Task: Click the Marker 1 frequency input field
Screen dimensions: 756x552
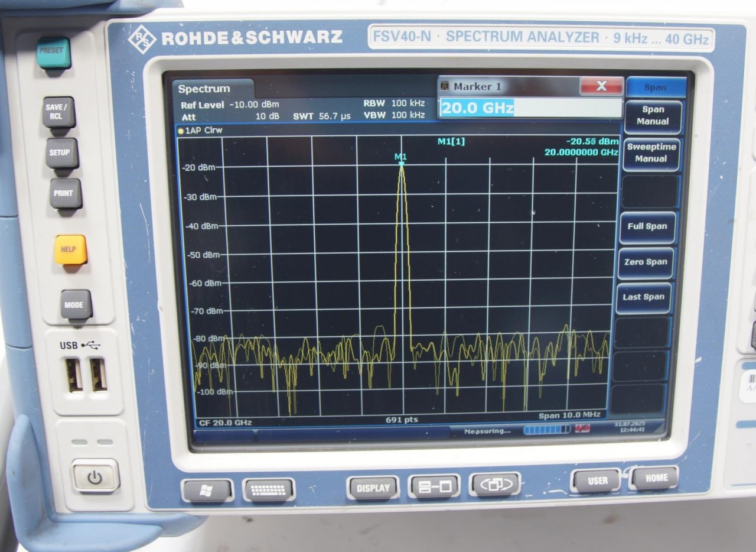Action: click(530, 108)
